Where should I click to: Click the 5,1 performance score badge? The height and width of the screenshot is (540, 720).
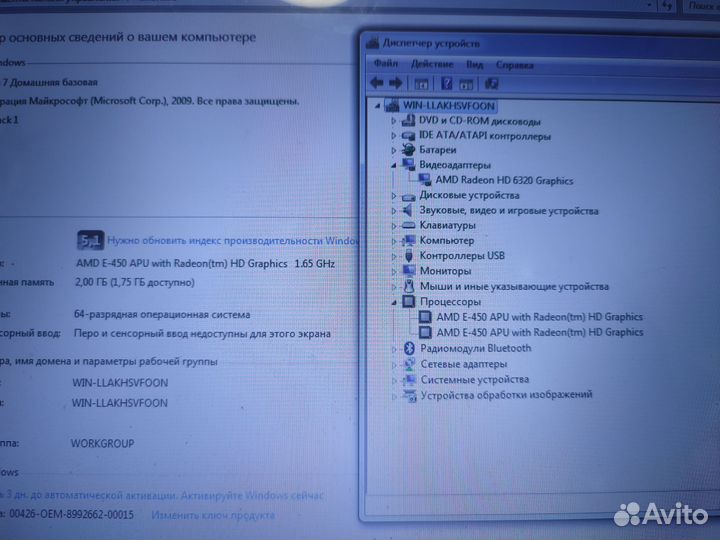click(x=90, y=240)
